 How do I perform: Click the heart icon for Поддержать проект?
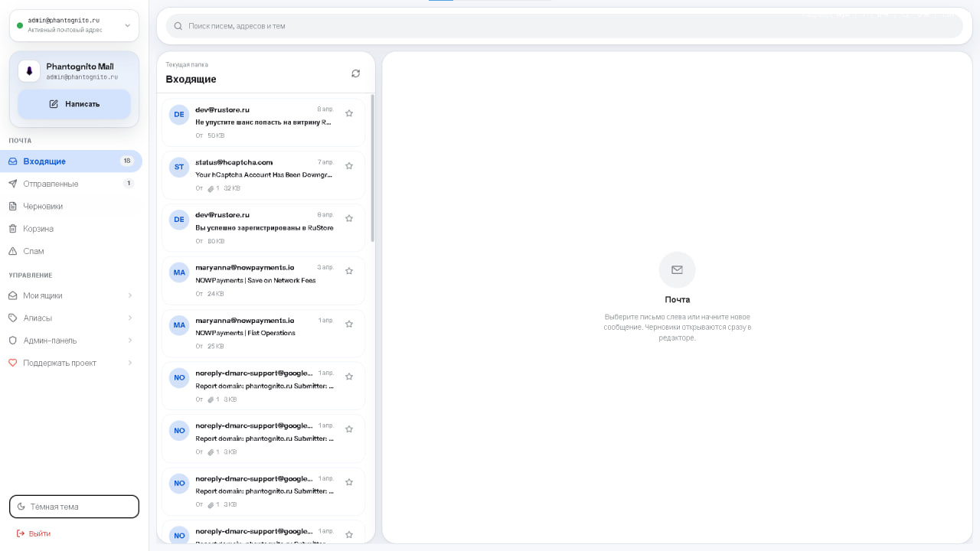tap(12, 363)
